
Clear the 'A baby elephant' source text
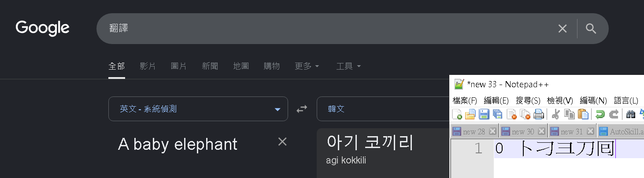(x=282, y=141)
